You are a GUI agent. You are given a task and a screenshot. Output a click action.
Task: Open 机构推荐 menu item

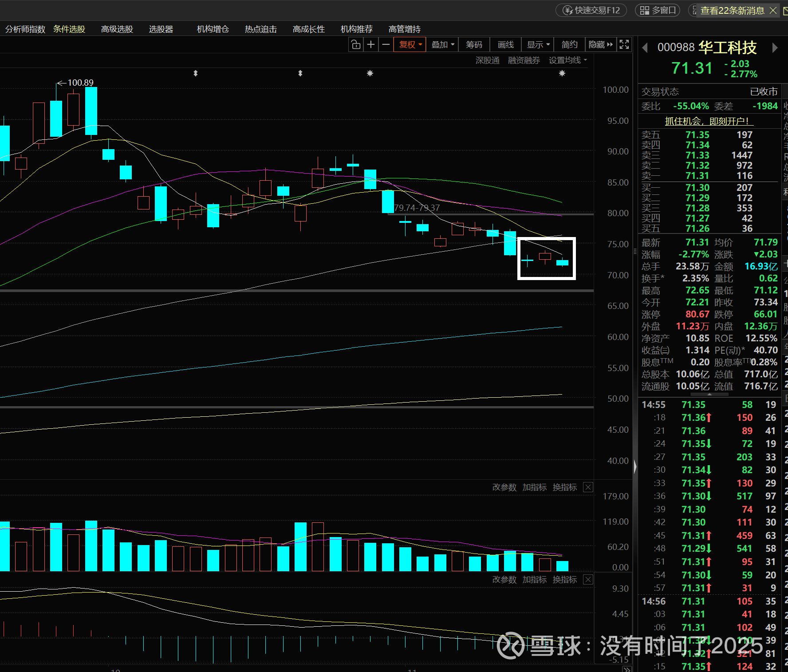[x=357, y=29]
